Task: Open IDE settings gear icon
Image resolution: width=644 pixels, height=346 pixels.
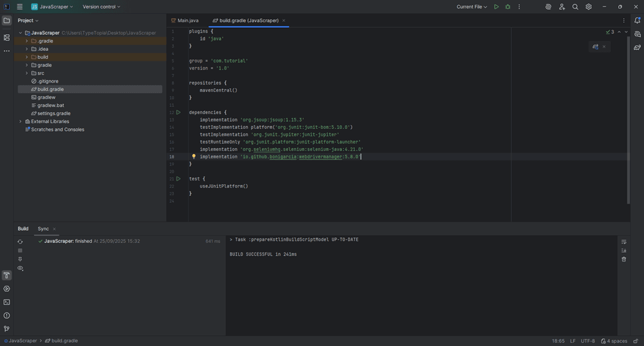Action: coord(589,7)
